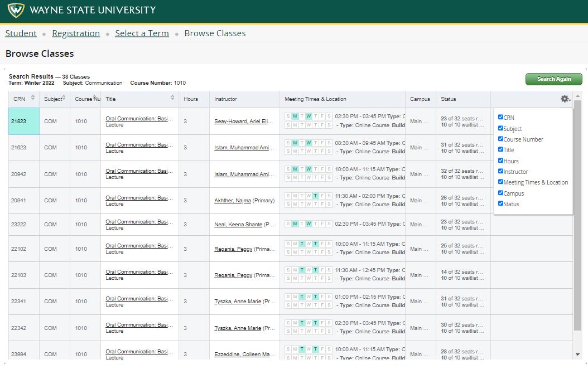Sort by Subject column arrows
The height and width of the screenshot is (374, 588).
point(64,98)
